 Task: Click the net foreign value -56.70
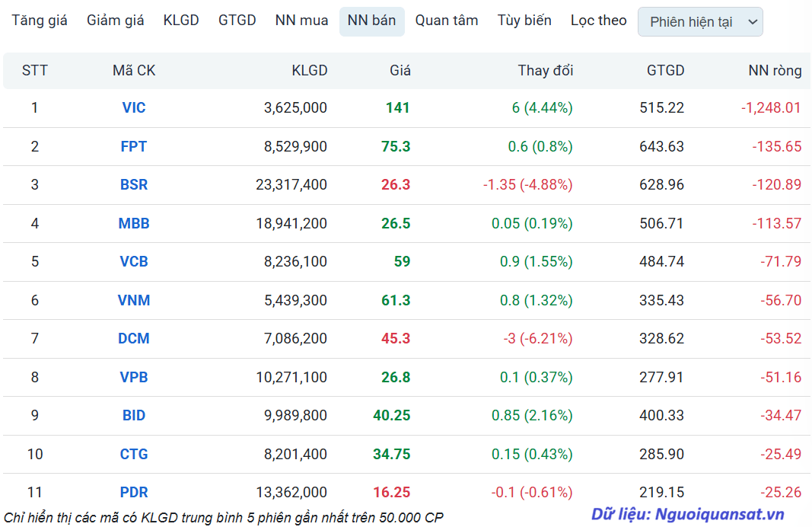(x=781, y=300)
